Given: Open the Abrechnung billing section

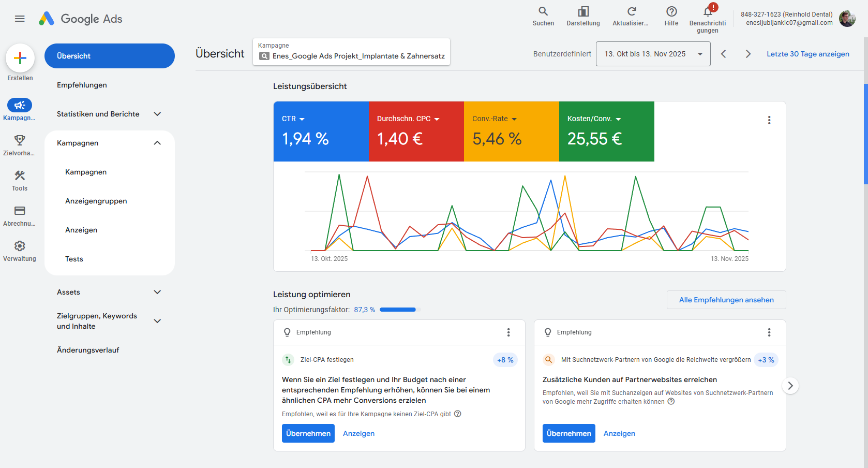Looking at the screenshot, I should click(x=19, y=211).
